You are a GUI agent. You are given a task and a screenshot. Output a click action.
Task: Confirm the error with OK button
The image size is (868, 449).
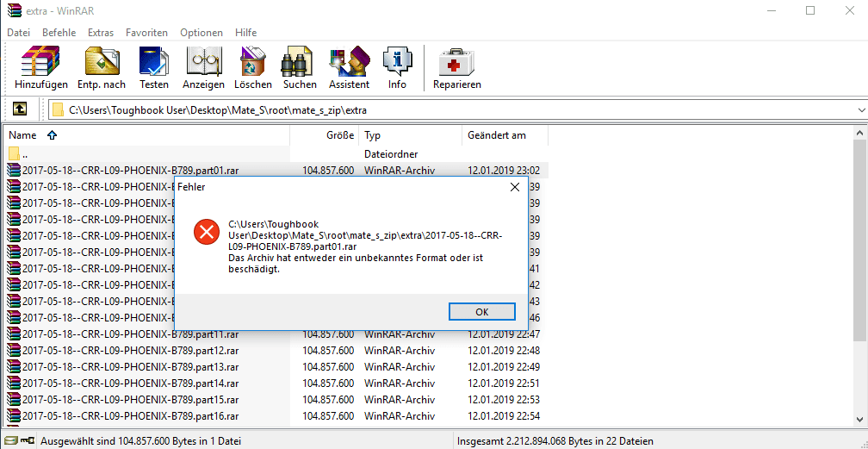482,311
